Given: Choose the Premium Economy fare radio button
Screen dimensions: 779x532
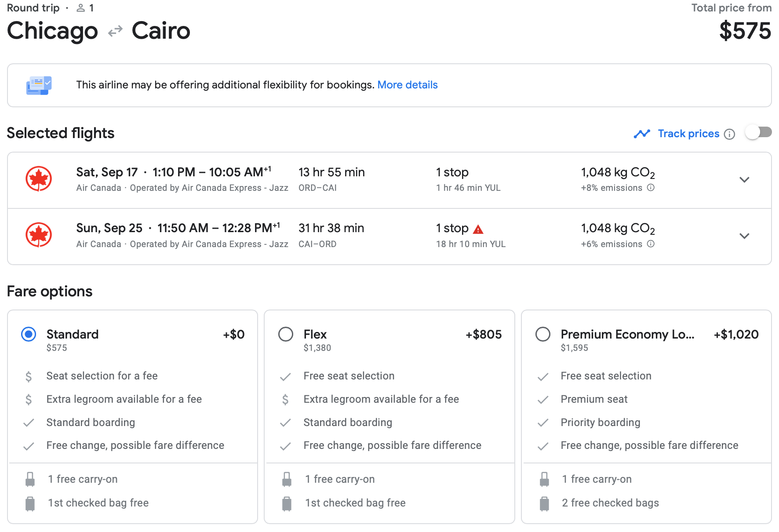Looking at the screenshot, I should click(x=543, y=335).
